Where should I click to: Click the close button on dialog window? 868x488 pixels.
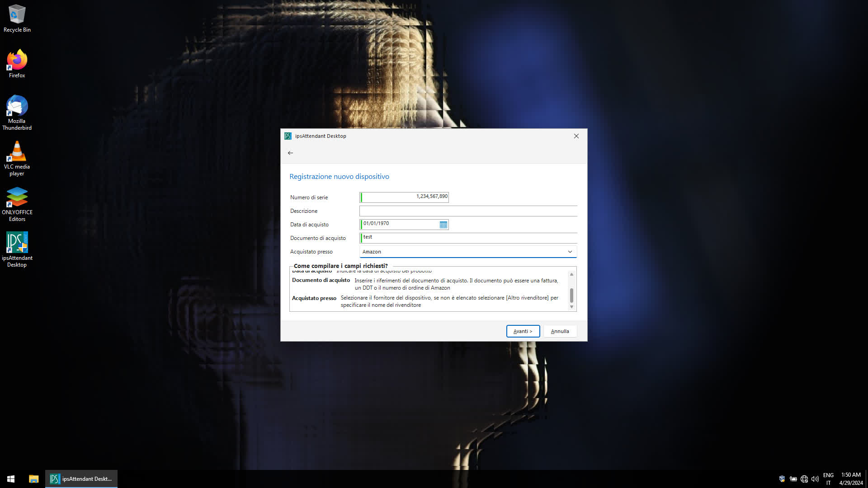pyautogui.click(x=576, y=136)
